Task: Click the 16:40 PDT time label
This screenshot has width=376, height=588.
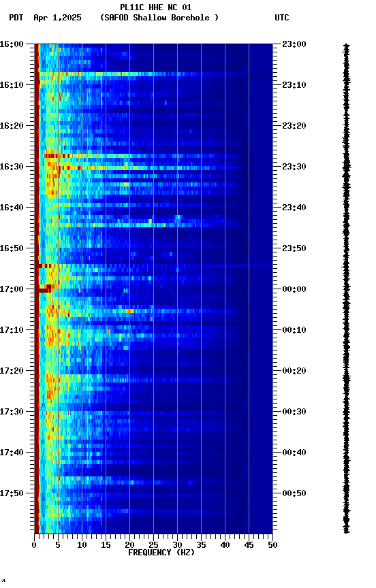Action: click(x=12, y=208)
